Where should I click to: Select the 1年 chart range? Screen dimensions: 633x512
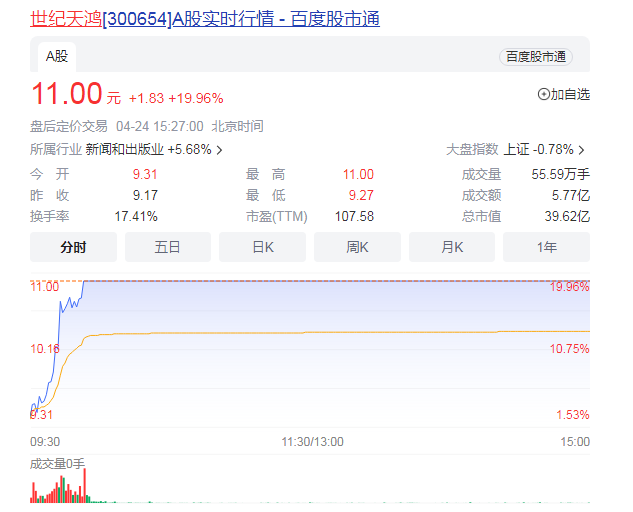point(546,247)
